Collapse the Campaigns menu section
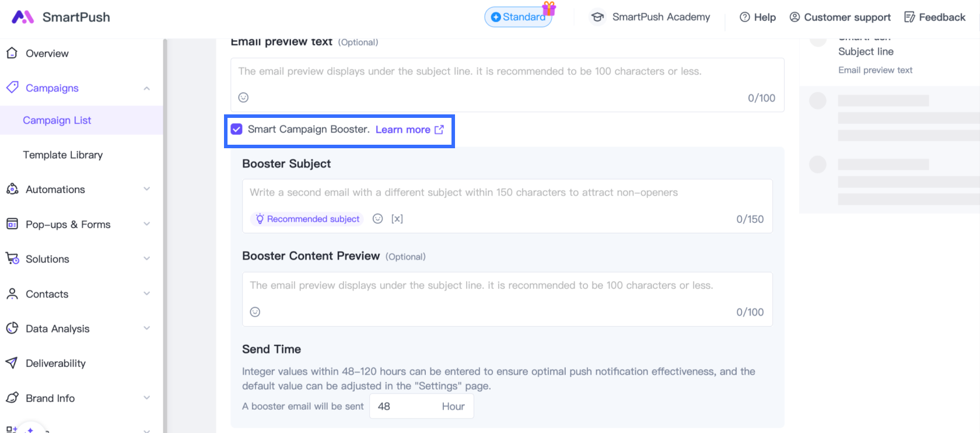980x433 pixels. coord(146,88)
